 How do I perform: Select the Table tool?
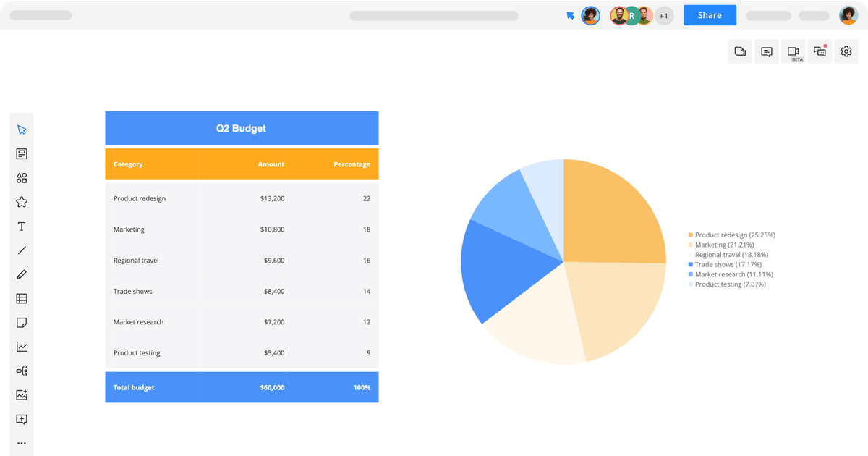pyautogui.click(x=22, y=298)
